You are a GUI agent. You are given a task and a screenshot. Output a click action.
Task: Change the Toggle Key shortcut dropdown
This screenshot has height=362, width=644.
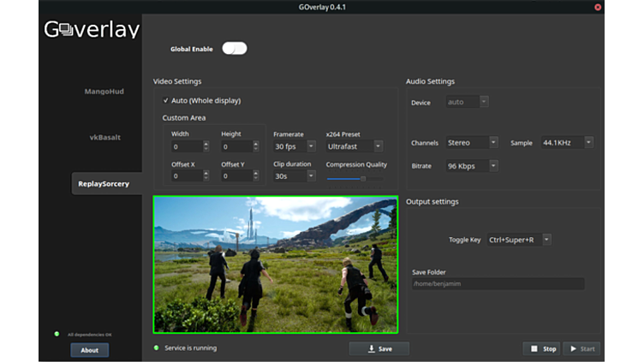click(x=519, y=240)
